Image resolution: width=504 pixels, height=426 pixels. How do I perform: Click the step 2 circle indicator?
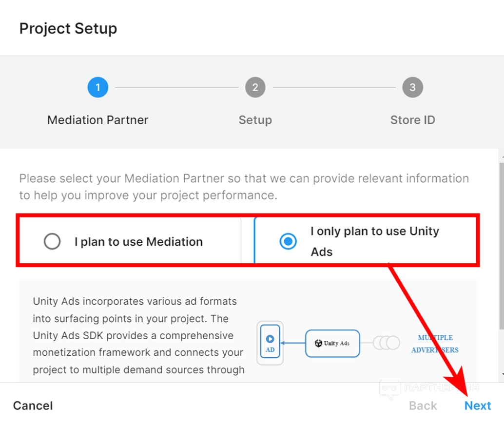pos(255,88)
